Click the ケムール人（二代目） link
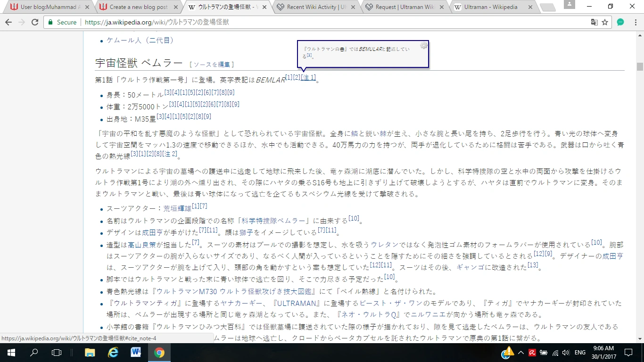 click(140, 41)
